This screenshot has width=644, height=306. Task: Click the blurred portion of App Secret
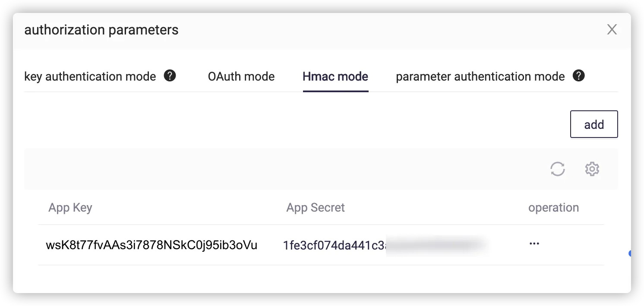point(436,245)
